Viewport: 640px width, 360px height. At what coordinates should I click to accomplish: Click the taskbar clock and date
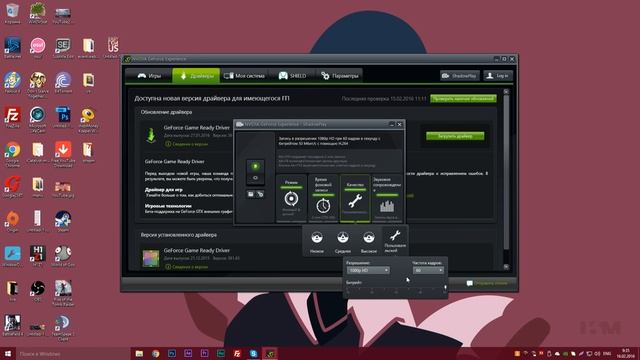tap(626, 353)
